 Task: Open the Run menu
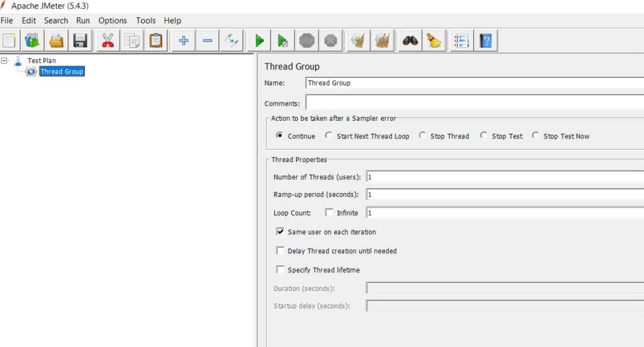coord(83,21)
